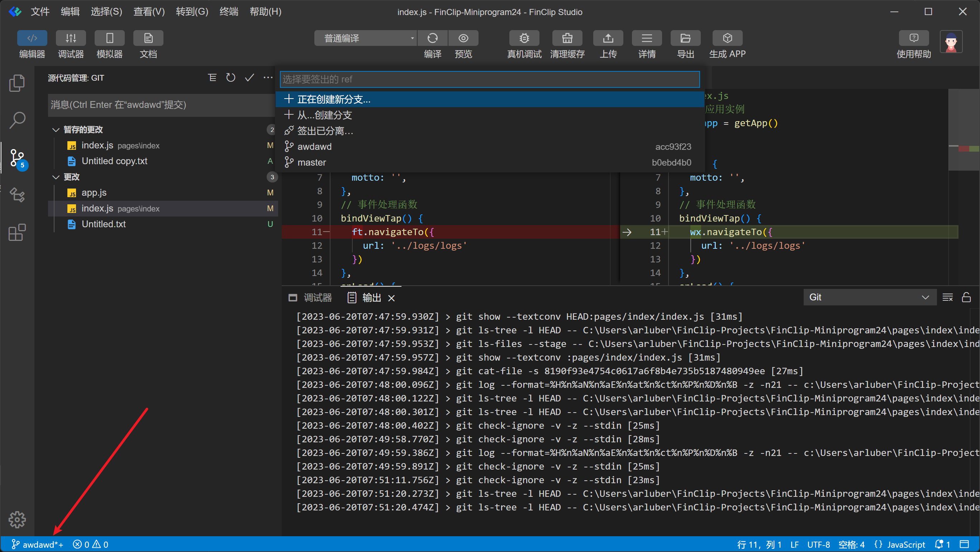Click awdawd branch in status bar

click(37, 544)
